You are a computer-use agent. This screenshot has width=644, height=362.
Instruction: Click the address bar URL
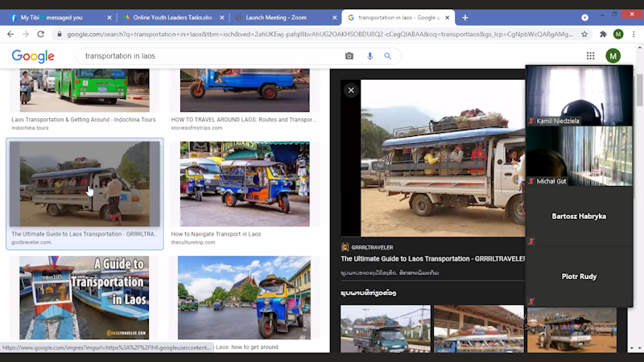click(x=320, y=35)
